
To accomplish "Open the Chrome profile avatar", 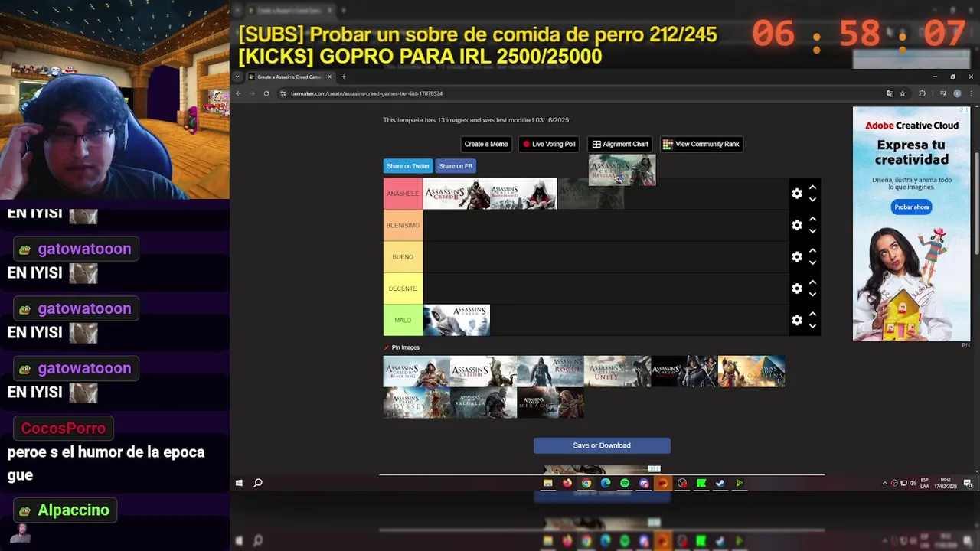I will pos(957,93).
